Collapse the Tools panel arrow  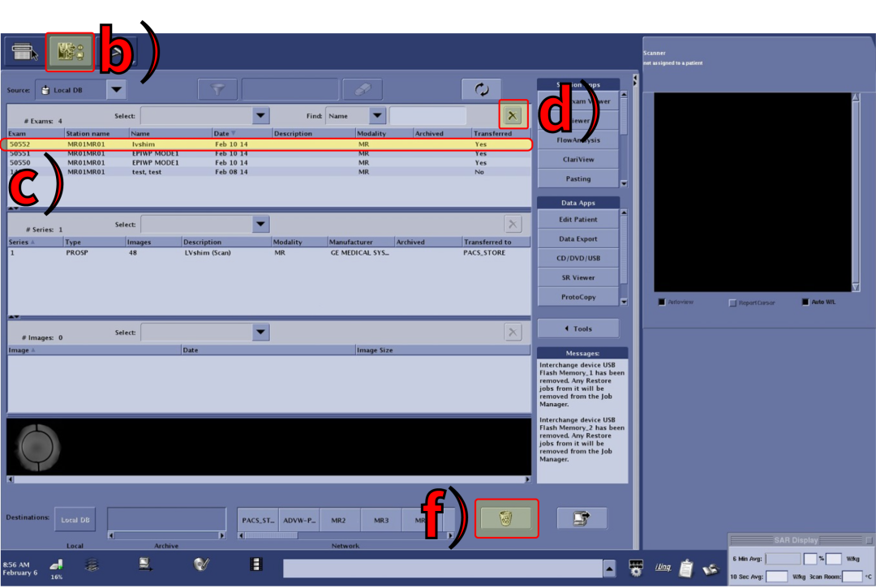point(566,328)
